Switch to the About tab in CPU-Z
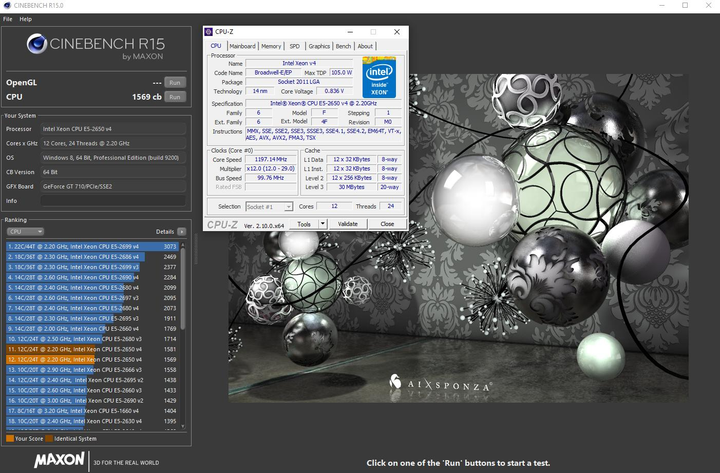 coord(365,46)
